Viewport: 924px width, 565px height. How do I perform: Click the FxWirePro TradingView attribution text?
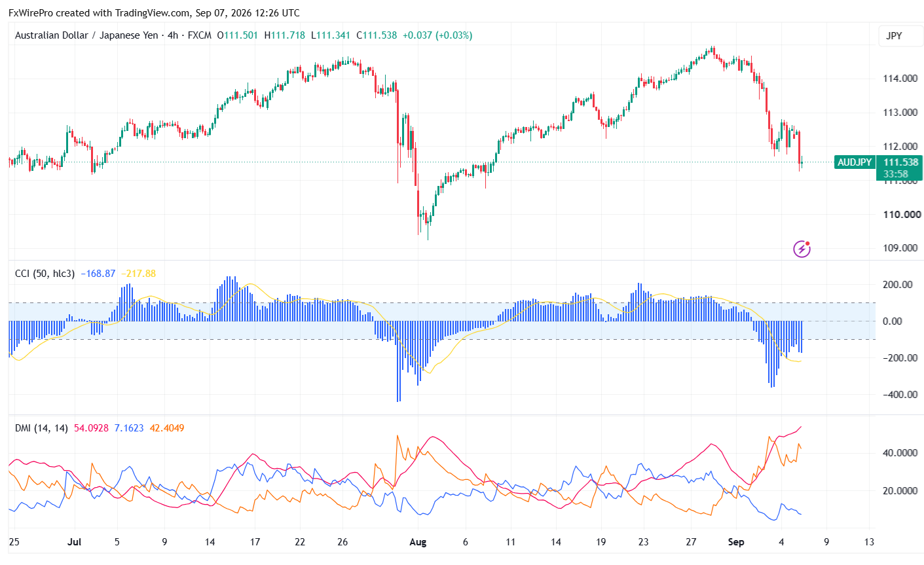coord(154,12)
